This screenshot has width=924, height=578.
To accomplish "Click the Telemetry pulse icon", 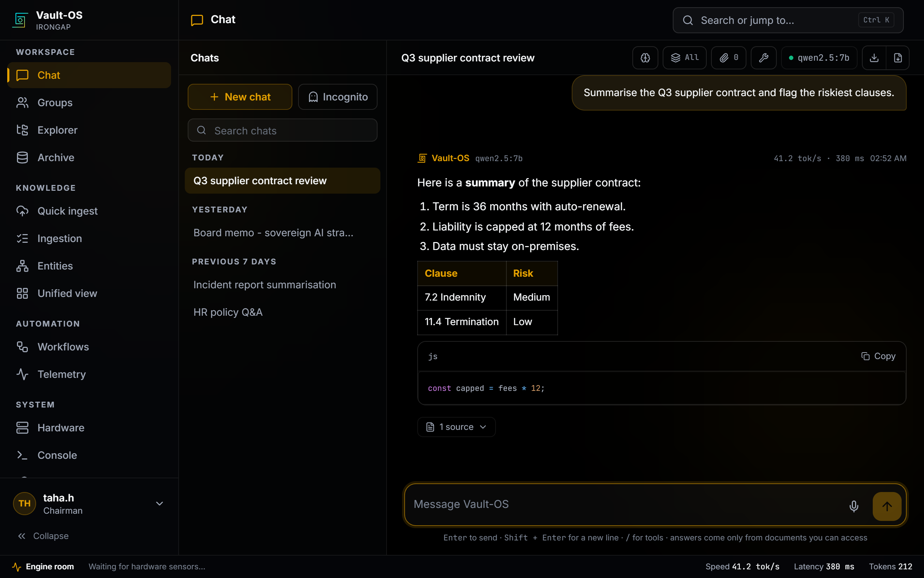I will coord(22,374).
